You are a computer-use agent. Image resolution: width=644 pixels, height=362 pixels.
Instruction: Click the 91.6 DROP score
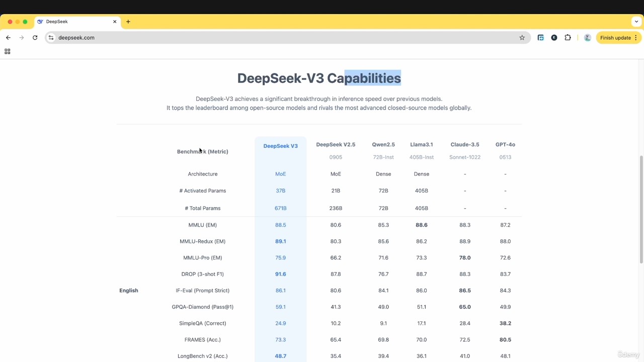tap(281, 274)
